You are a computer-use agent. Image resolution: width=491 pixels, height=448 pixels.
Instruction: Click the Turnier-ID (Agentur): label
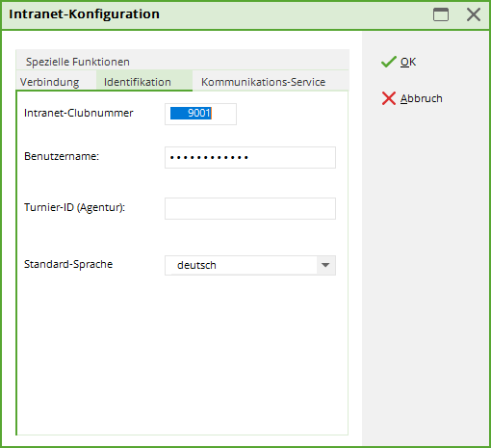[74, 207]
